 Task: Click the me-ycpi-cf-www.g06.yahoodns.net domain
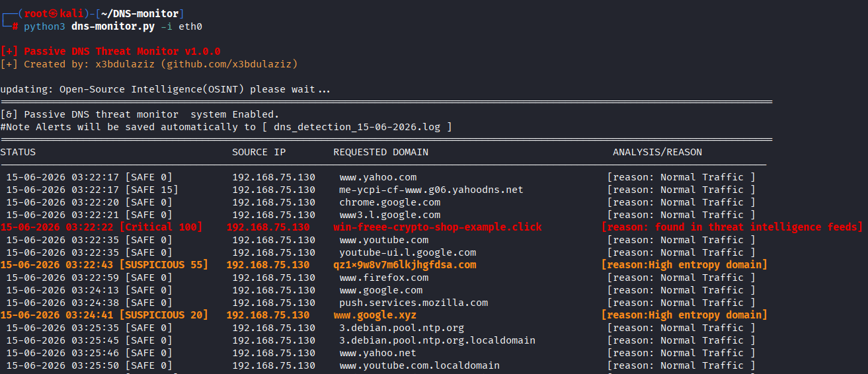point(431,190)
